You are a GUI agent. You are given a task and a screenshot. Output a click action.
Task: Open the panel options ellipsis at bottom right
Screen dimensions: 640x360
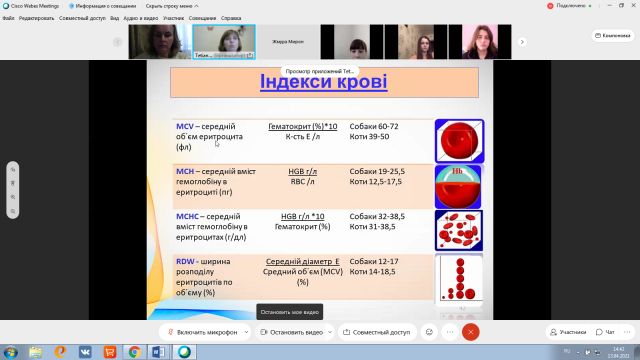tap(627, 332)
